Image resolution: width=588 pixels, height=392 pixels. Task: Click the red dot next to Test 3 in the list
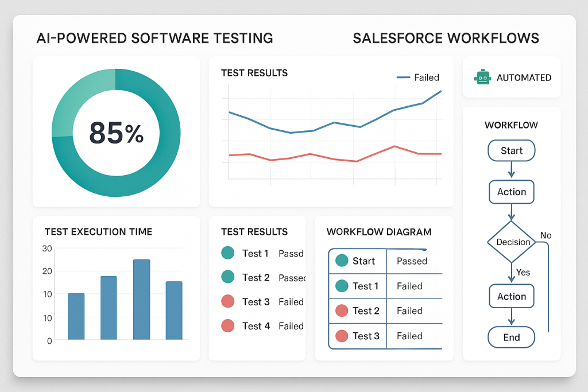(227, 301)
